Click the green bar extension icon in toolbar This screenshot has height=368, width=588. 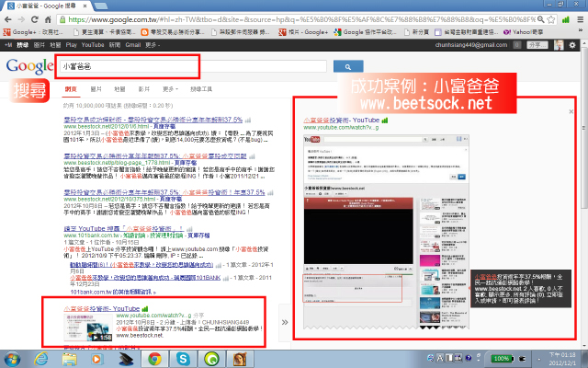[566, 19]
